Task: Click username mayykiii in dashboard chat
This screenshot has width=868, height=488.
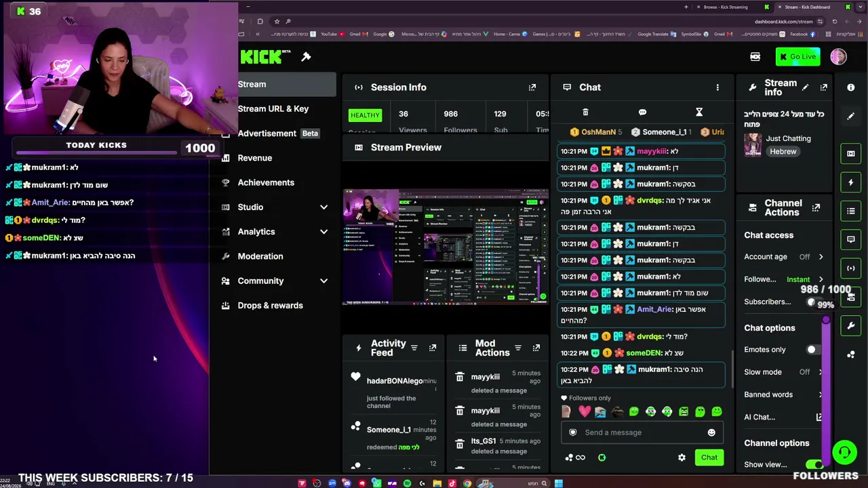Action: [652, 151]
